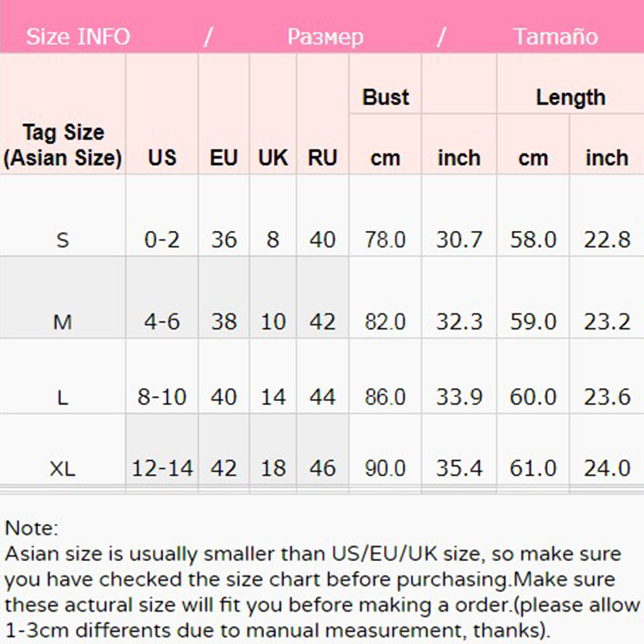Select the L tag size cell
The image size is (644, 644).
coord(62,398)
